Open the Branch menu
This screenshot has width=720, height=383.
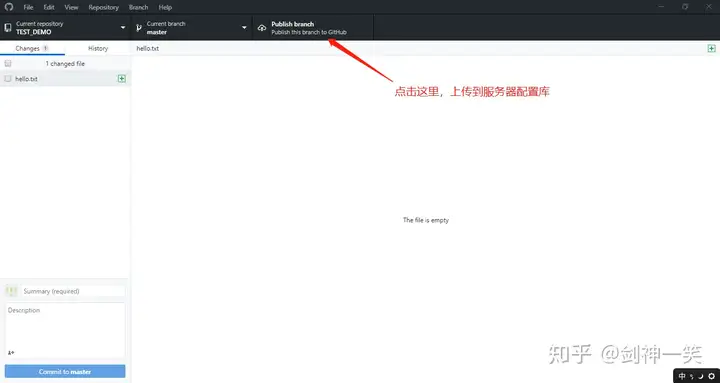(138, 7)
